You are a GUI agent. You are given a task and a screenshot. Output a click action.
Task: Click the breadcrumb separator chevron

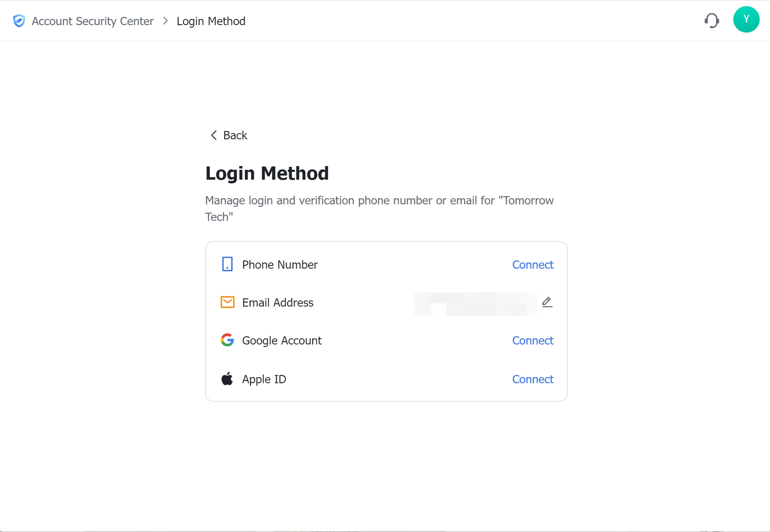point(166,21)
